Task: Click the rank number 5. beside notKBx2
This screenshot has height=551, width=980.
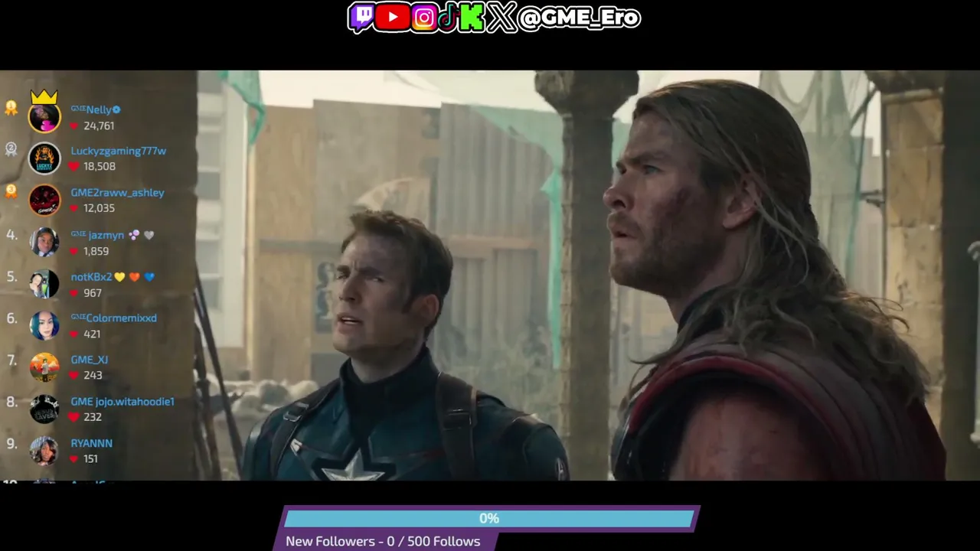Action: point(11,276)
